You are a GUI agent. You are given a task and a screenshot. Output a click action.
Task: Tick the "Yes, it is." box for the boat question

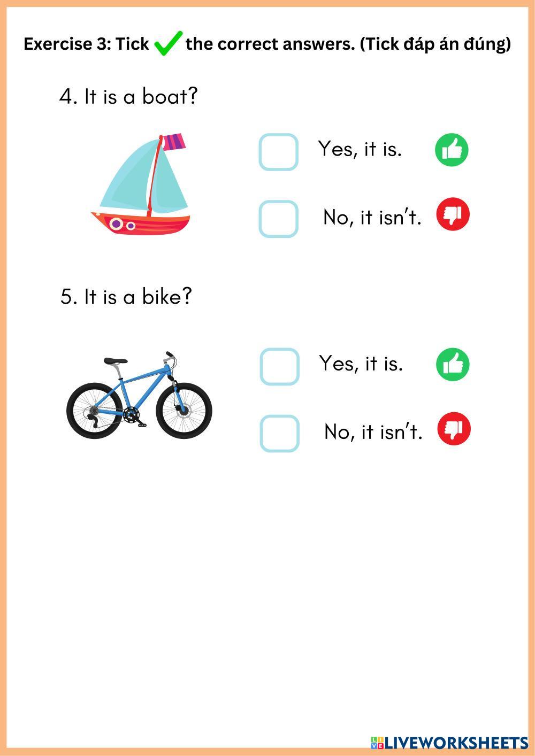pos(278,152)
